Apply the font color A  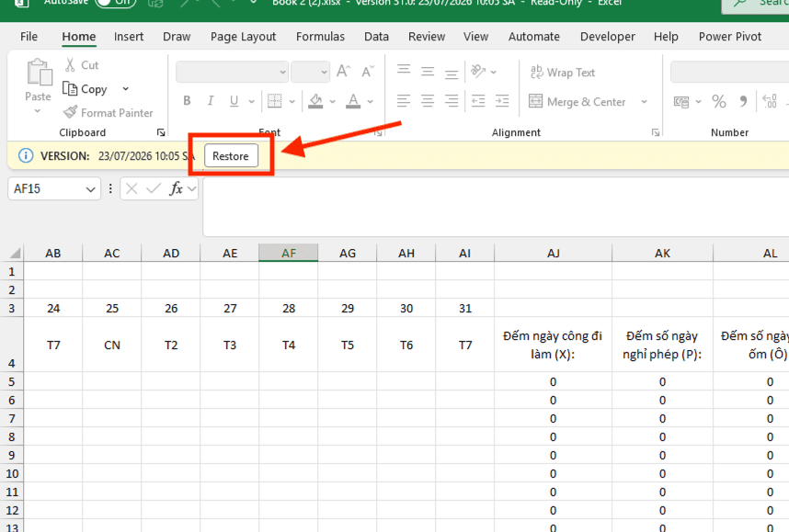(x=353, y=101)
